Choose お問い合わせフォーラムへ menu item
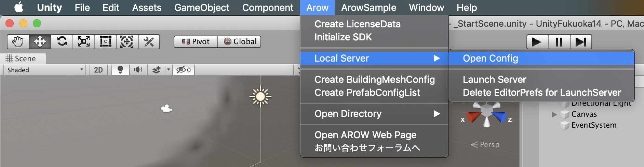The image size is (644, 167). click(x=374, y=148)
